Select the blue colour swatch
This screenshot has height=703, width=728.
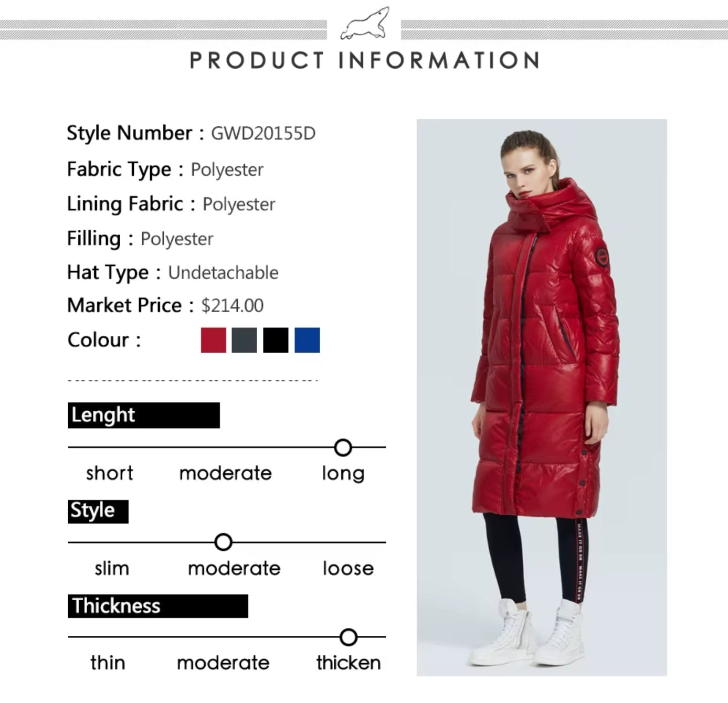click(x=307, y=340)
